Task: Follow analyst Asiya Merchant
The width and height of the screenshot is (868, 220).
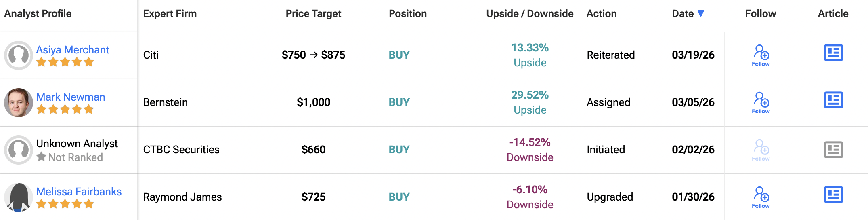Action: [x=761, y=55]
